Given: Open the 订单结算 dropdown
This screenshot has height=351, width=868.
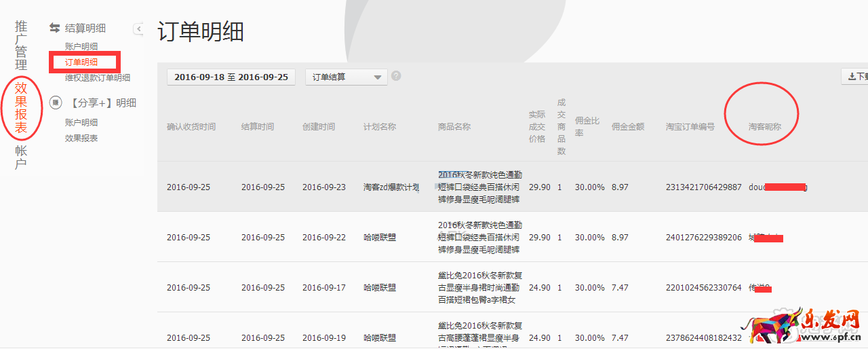Looking at the screenshot, I should point(347,77).
